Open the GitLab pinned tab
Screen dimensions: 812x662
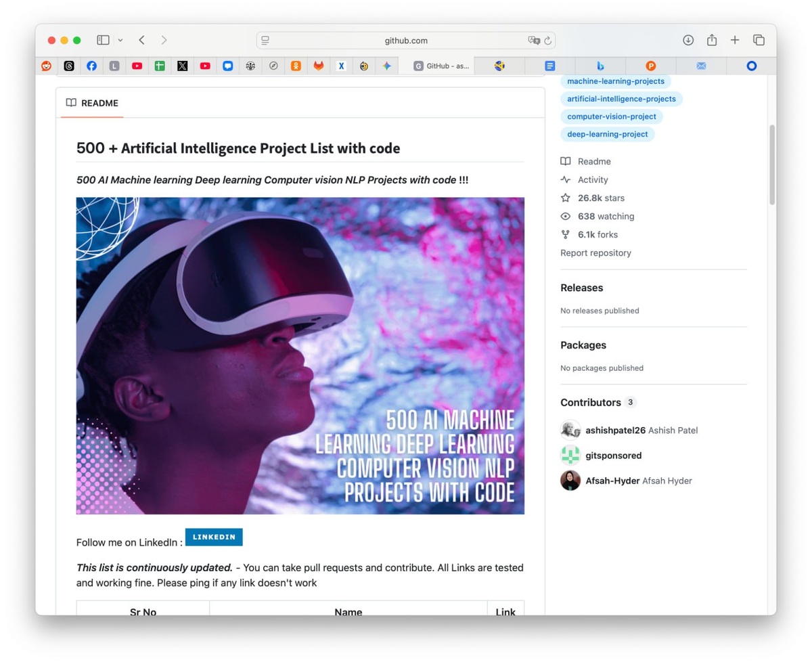319,66
